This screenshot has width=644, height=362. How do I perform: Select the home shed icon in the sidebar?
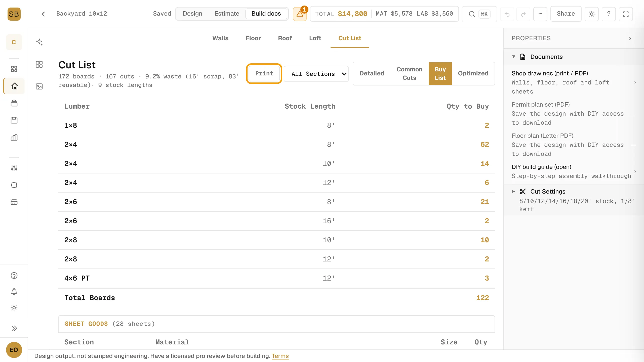14,86
